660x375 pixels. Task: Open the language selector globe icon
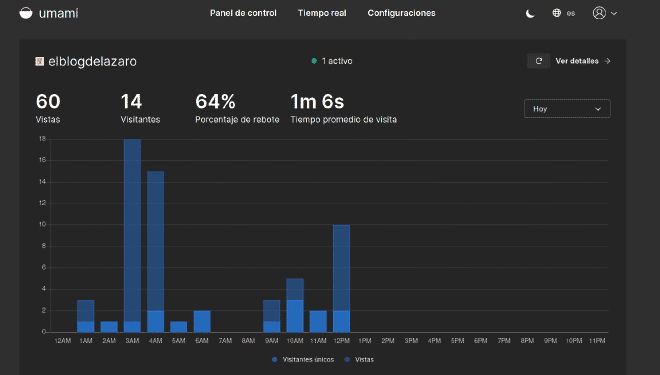pyautogui.click(x=556, y=13)
